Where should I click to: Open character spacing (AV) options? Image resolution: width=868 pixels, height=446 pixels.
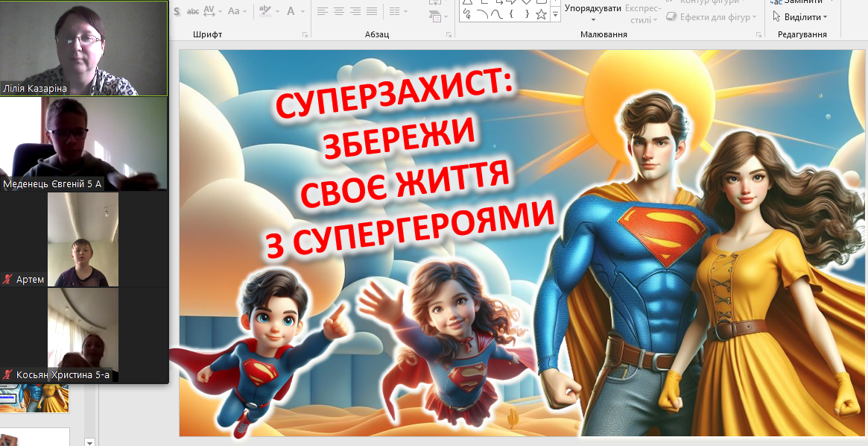pyautogui.click(x=209, y=11)
